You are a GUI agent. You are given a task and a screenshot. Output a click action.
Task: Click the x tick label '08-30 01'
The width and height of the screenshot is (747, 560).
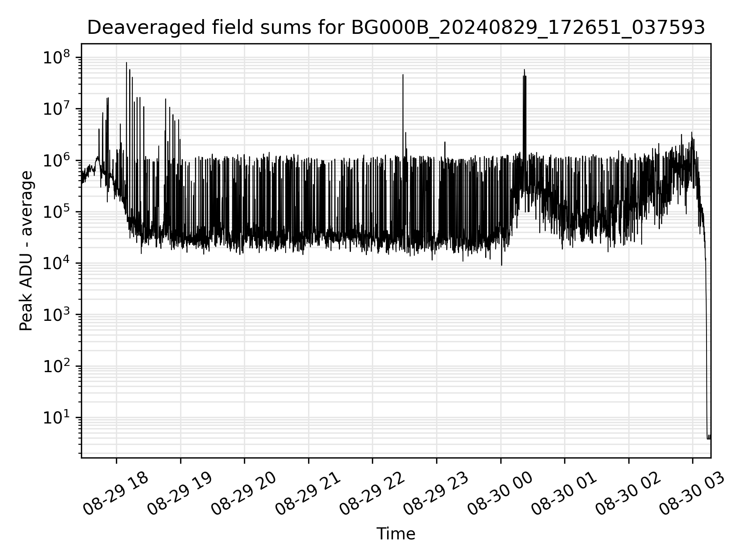[564, 494]
